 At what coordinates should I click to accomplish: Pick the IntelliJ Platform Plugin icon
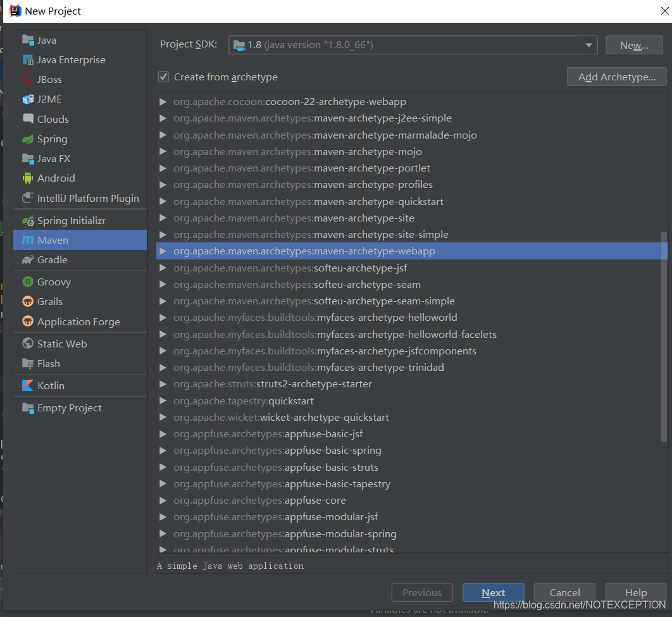click(28, 197)
